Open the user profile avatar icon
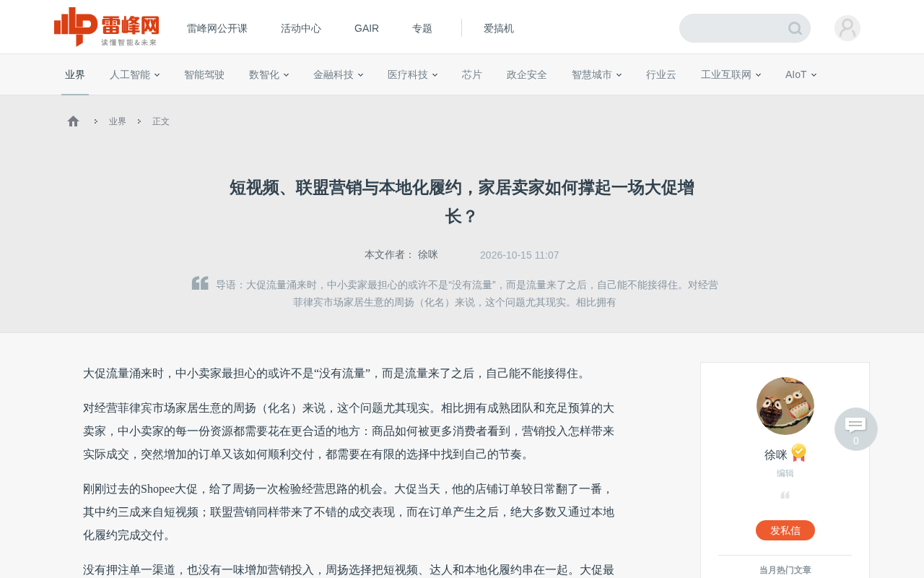Image resolution: width=924 pixels, height=578 pixels. (x=847, y=28)
